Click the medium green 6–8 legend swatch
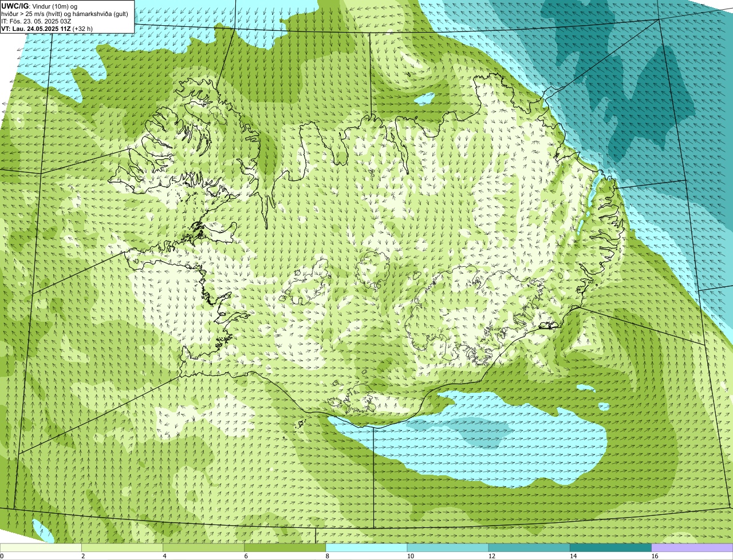This screenshot has width=733, height=560. coord(285,548)
